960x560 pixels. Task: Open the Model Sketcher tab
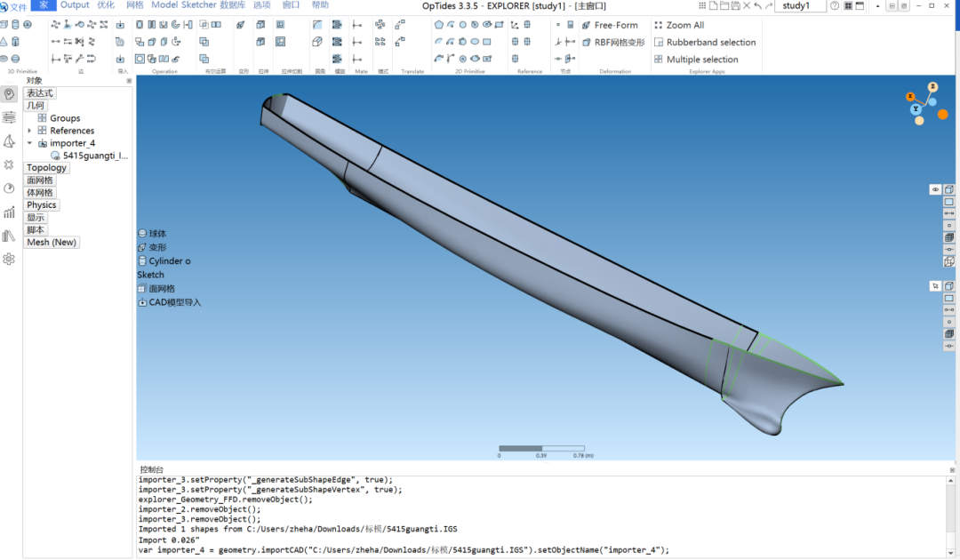(x=184, y=5)
